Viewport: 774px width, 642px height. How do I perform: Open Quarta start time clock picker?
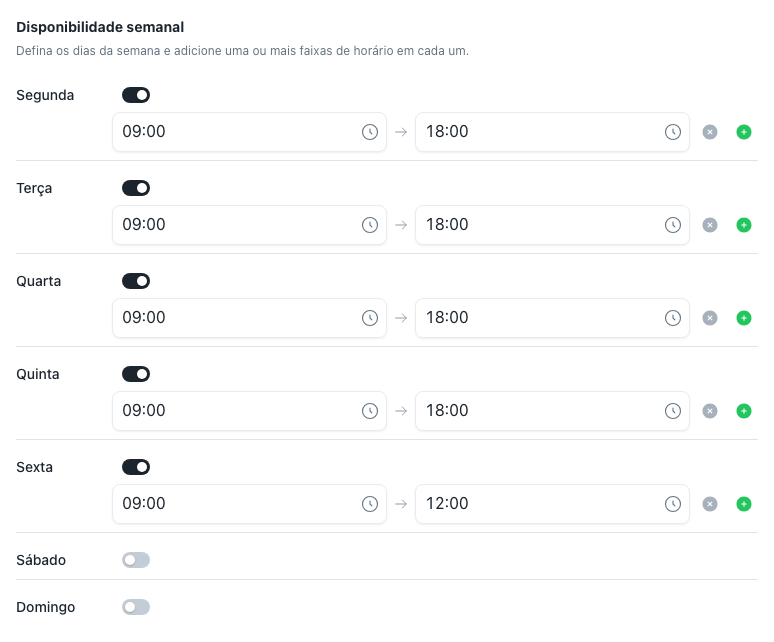click(x=370, y=318)
